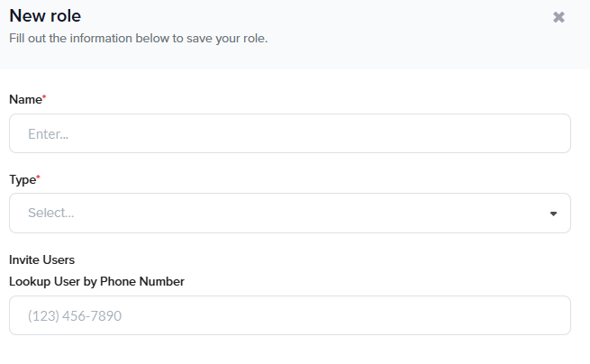
Task: Dismiss the dialog using the X icon
Action: (x=558, y=17)
